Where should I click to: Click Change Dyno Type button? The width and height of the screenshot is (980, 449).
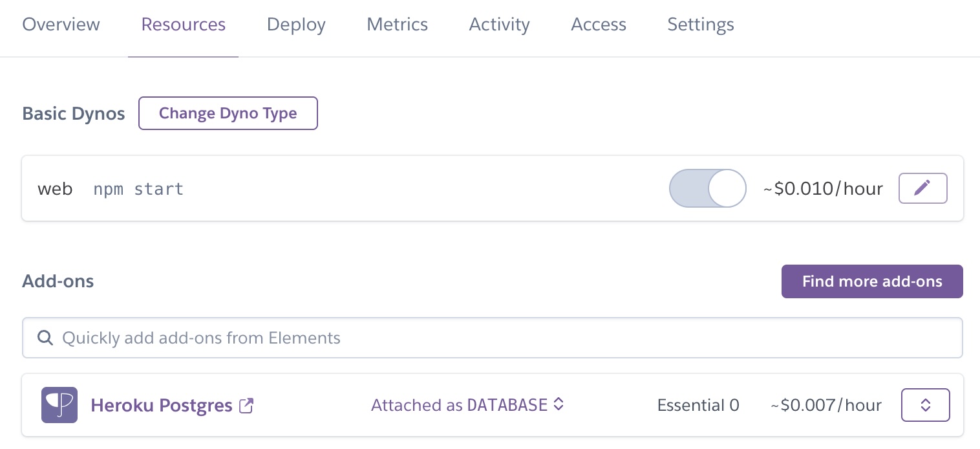pos(228,113)
